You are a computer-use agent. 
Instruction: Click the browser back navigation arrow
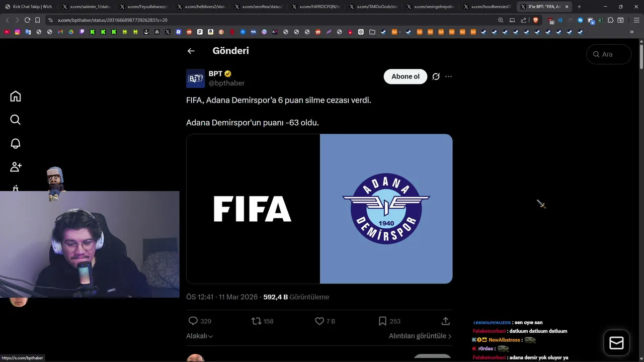(7, 20)
